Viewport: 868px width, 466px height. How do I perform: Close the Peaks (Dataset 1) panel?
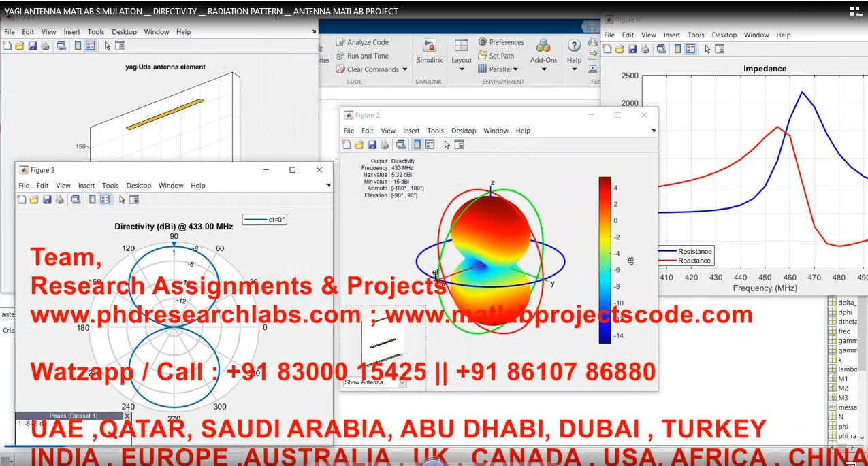[x=127, y=416]
